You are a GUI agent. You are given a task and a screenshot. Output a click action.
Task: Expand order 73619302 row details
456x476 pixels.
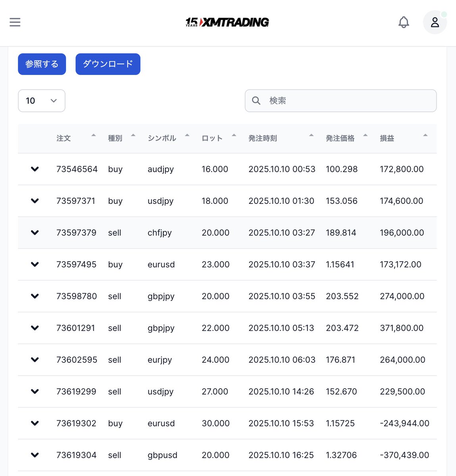pos(35,423)
